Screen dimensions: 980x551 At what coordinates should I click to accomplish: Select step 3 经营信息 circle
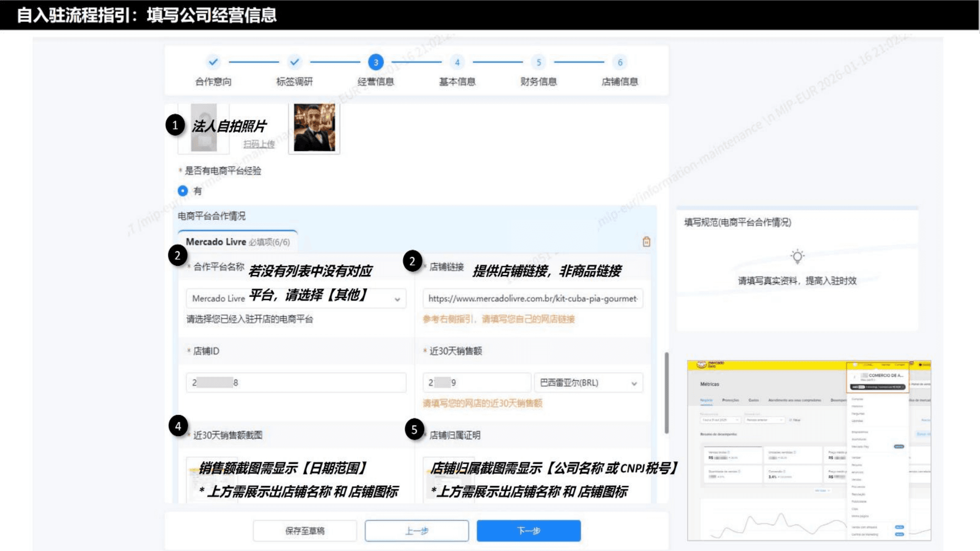point(376,62)
